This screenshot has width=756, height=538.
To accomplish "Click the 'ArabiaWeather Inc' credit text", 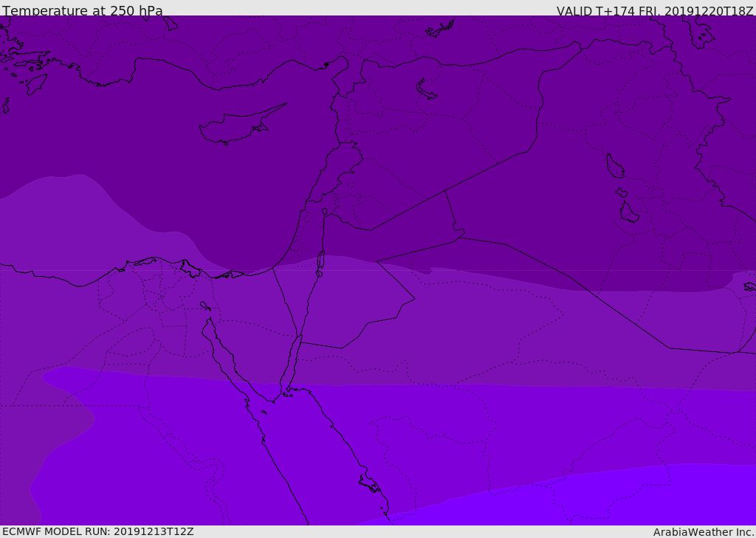I will 704,532.
